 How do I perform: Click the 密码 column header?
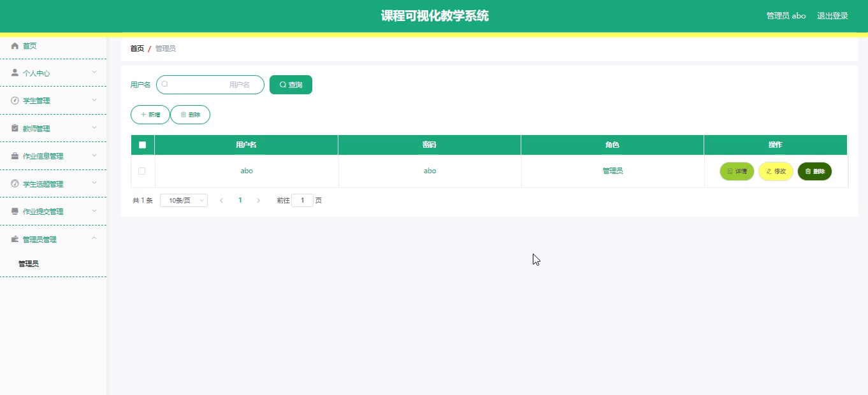pyautogui.click(x=430, y=145)
